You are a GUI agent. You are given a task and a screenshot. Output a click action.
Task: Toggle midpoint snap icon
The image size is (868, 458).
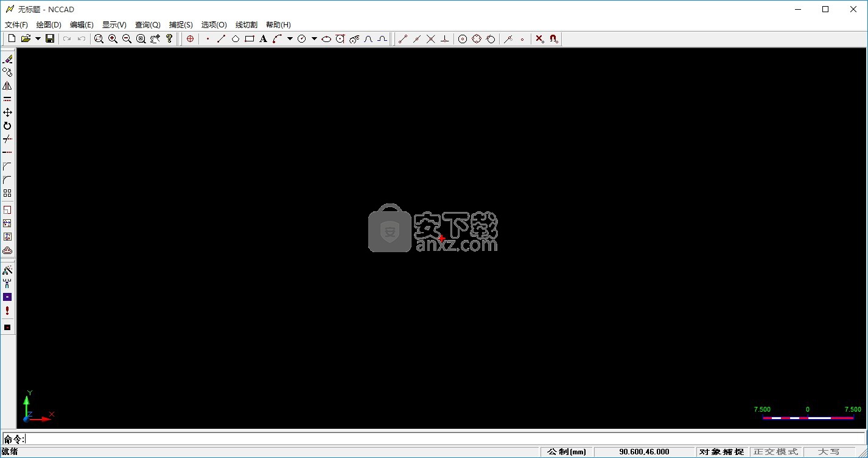click(x=417, y=39)
